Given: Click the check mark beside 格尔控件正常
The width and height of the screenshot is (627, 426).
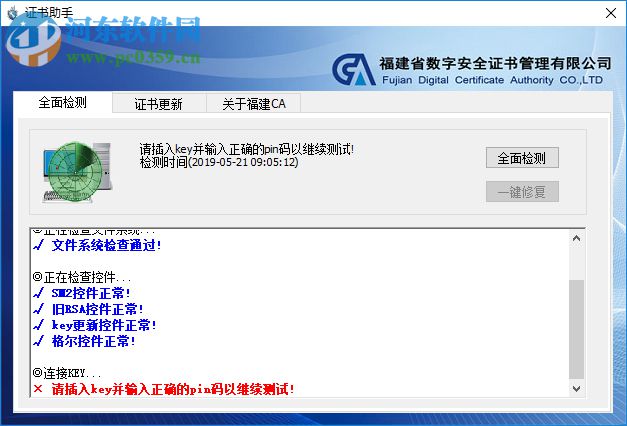Looking at the screenshot, I should pyautogui.click(x=38, y=341).
